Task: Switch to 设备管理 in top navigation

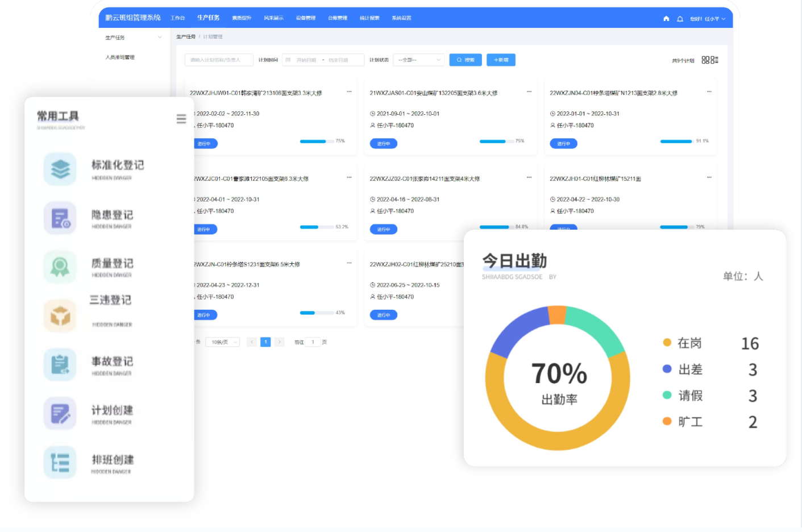Action: (305, 18)
